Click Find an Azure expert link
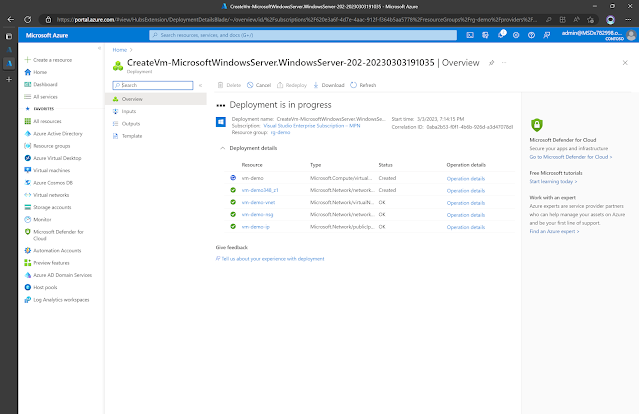The height and width of the screenshot is (414, 639). tap(554, 231)
